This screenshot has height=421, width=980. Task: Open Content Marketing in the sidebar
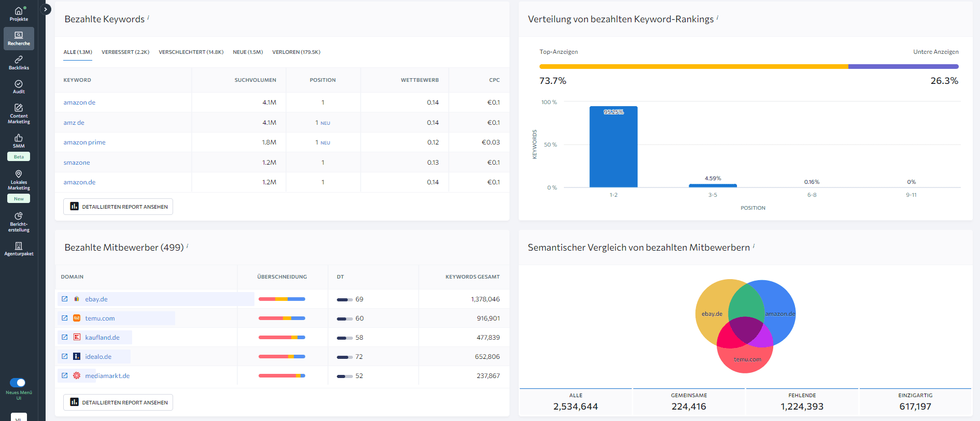coord(19,113)
